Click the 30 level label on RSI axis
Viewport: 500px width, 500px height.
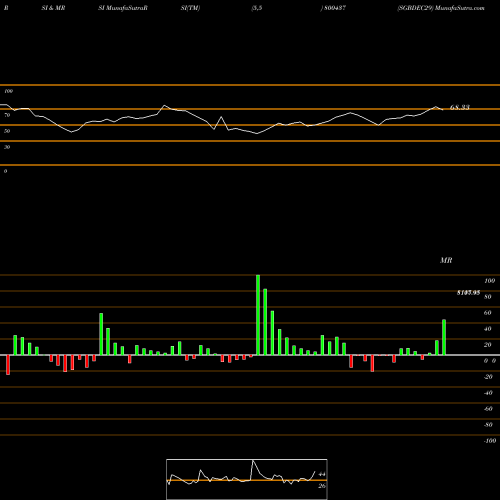click(7, 147)
